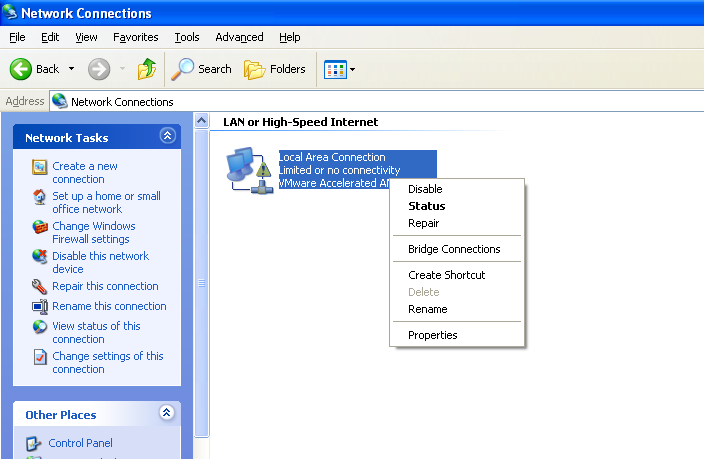704x459 pixels.
Task: Click the green Back arrow icon
Action: (21, 69)
